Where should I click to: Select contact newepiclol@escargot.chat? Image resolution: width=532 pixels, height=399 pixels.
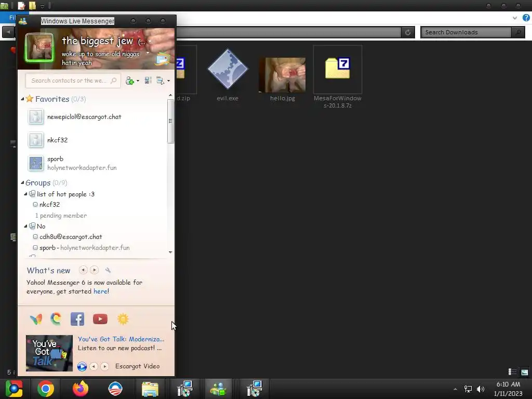point(84,117)
